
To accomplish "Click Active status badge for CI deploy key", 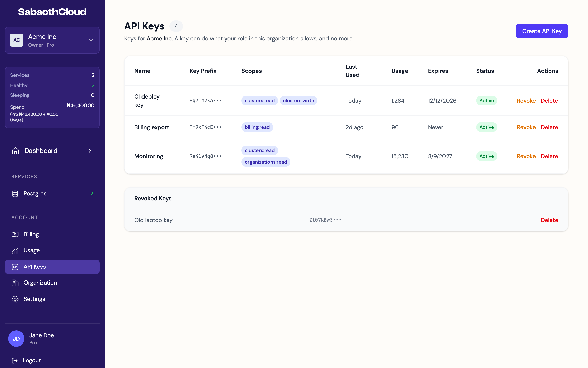I will point(487,101).
